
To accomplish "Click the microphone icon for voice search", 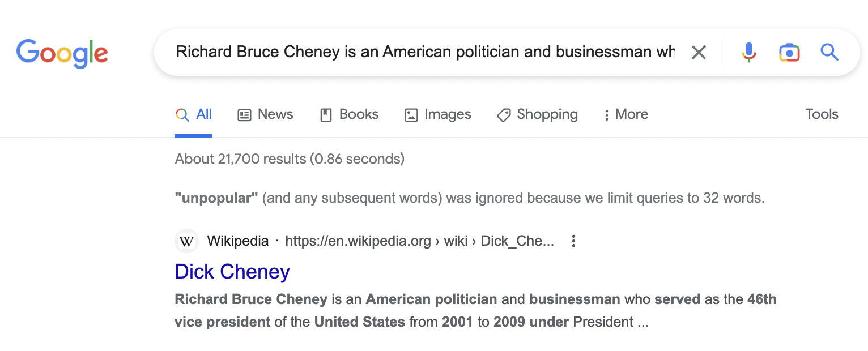I will (x=748, y=52).
